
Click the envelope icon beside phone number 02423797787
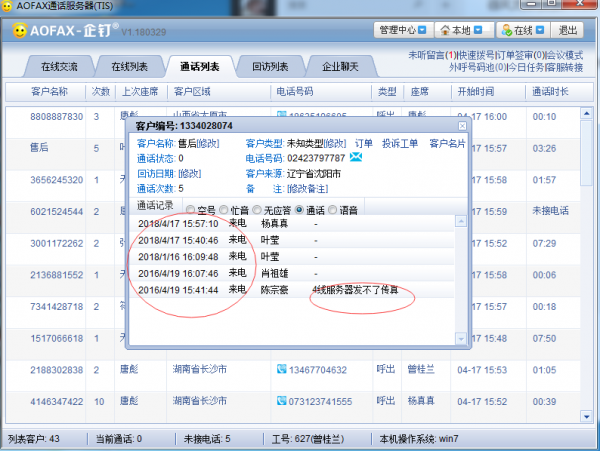(355, 157)
